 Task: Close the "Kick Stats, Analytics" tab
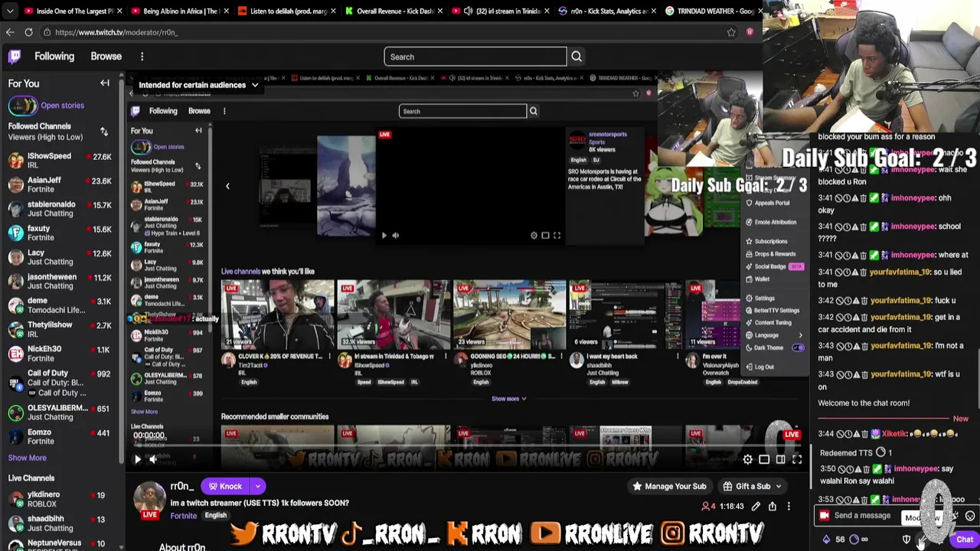click(655, 11)
